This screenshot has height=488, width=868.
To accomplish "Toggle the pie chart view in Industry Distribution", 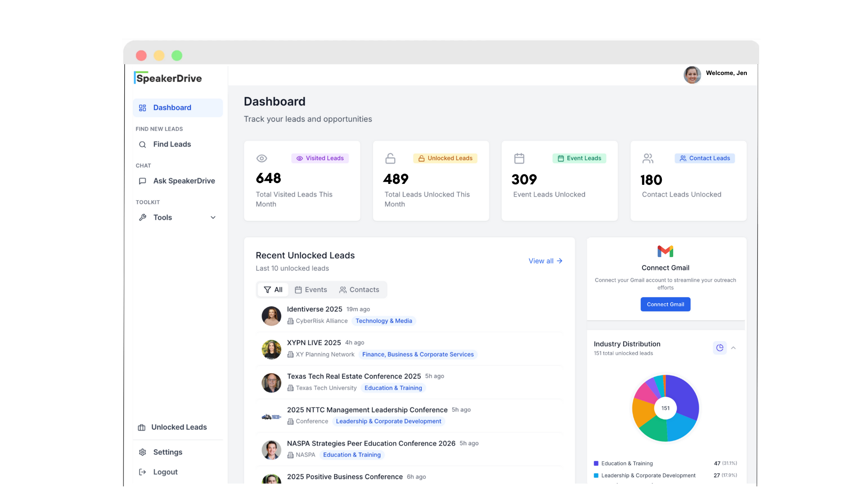I will pos(720,348).
